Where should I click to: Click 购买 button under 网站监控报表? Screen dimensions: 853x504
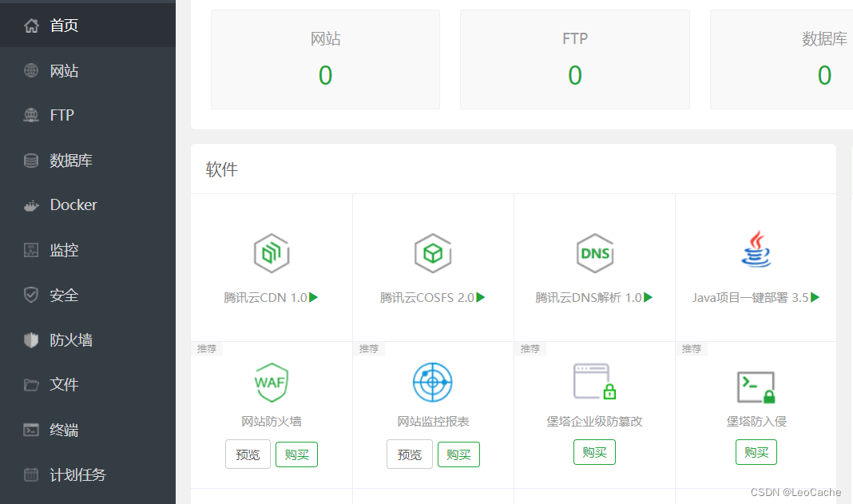point(458,454)
